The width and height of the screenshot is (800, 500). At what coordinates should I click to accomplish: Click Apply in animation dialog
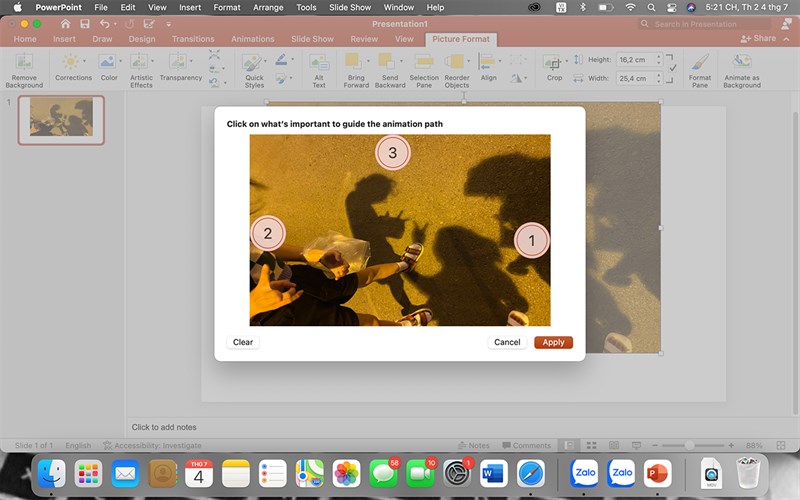coord(554,342)
